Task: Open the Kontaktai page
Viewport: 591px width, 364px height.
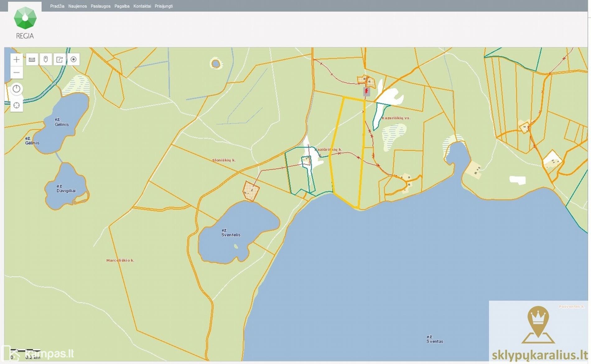Action: pos(142,6)
